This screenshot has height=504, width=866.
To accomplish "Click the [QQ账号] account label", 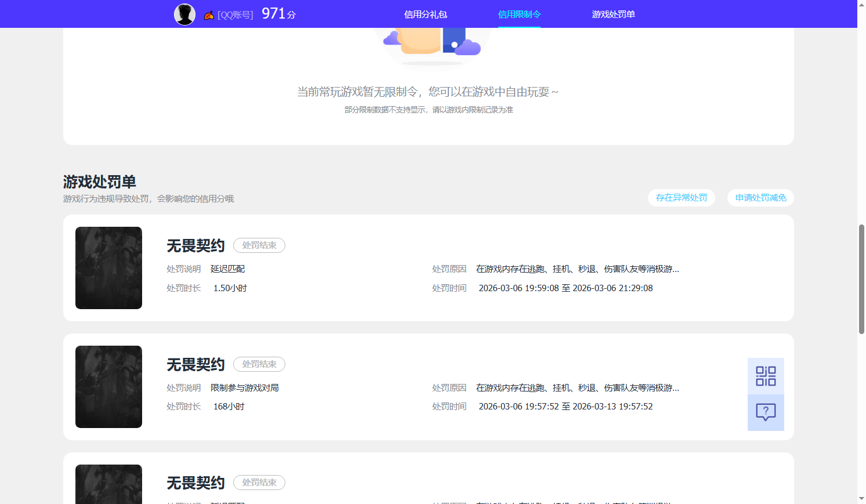I will pos(235,15).
